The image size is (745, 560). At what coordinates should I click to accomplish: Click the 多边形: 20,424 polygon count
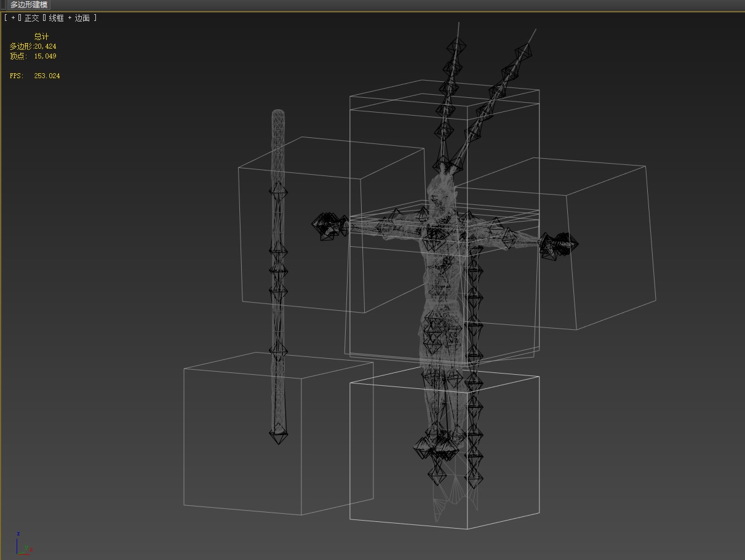coord(33,46)
